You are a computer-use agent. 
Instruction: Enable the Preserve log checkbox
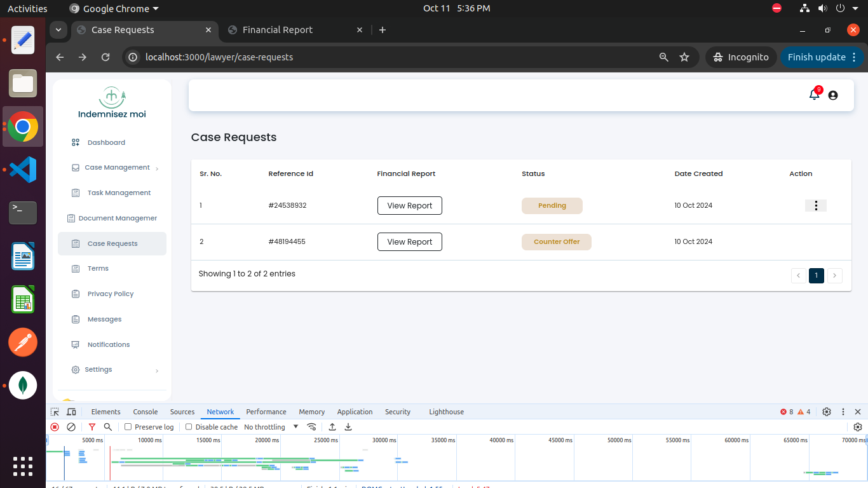pos(128,427)
